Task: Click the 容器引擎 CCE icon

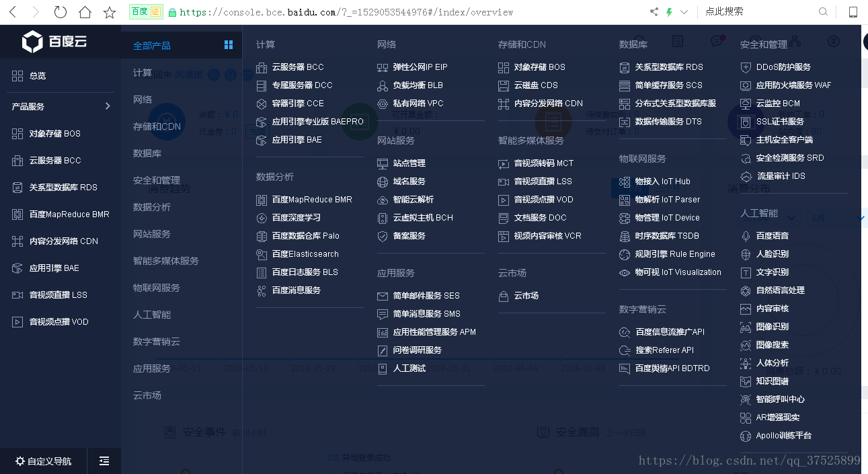Action: 262,104
